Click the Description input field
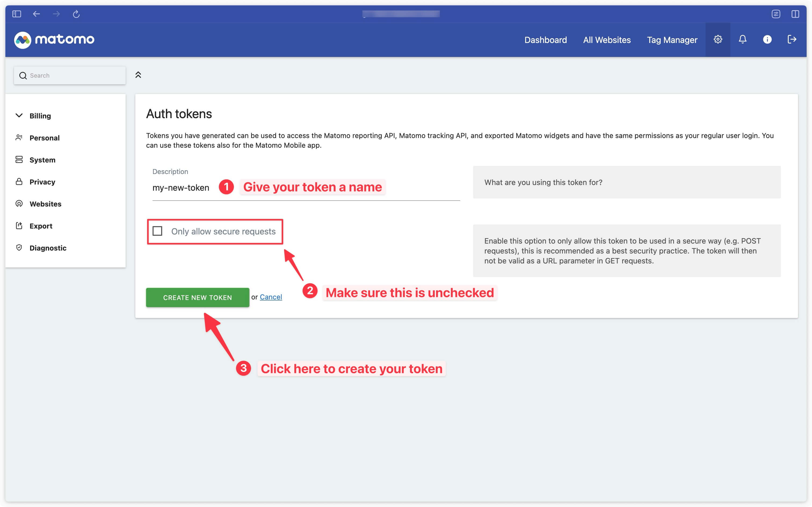This screenshot has height=507, width=812. pos(306,187)
